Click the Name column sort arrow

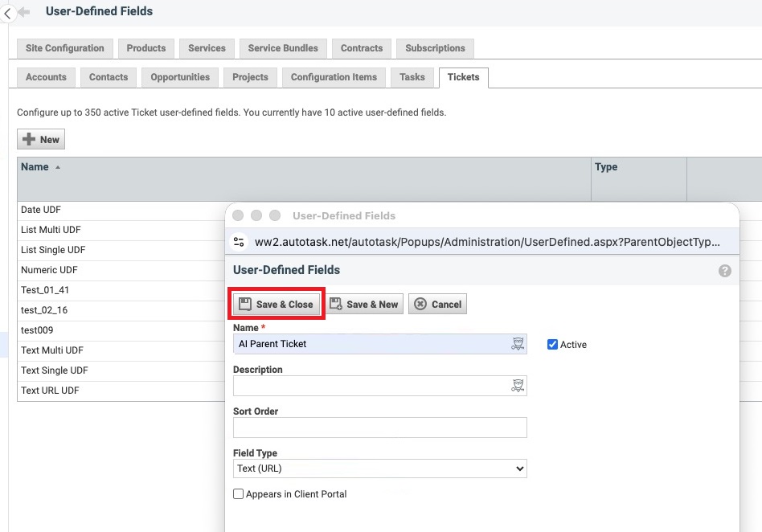(x=58, y=167)
